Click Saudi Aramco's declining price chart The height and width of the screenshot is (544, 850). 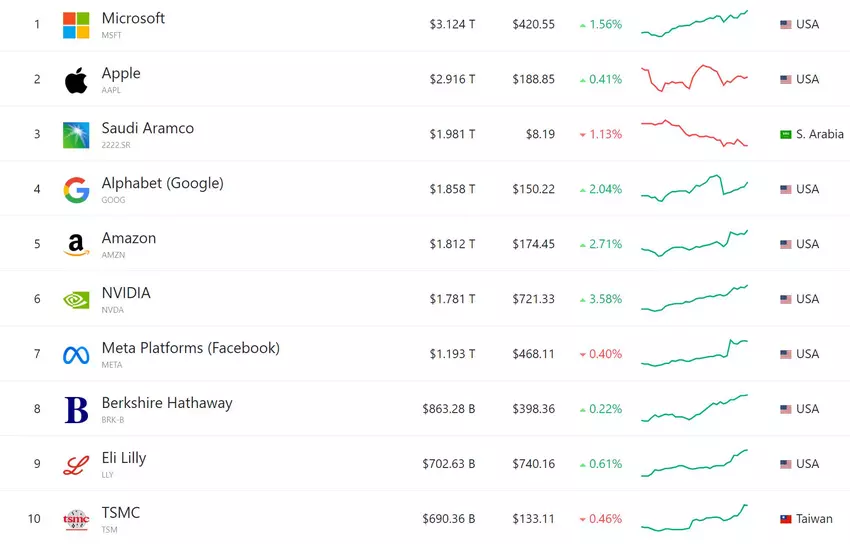pos(694,134)
